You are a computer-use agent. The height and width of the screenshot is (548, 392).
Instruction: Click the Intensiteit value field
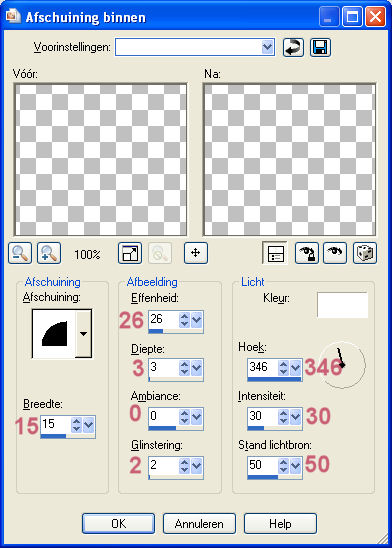tap(262, 416)
